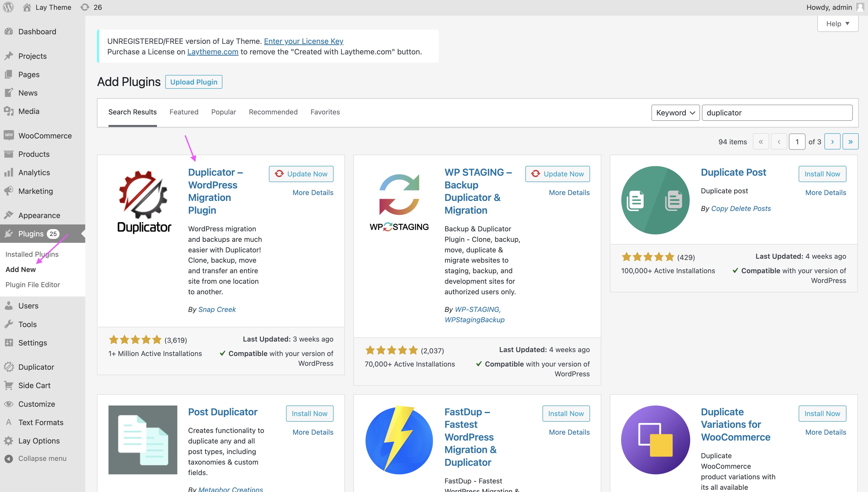Click the Duplicate Post plugin icon

[655, 200]
